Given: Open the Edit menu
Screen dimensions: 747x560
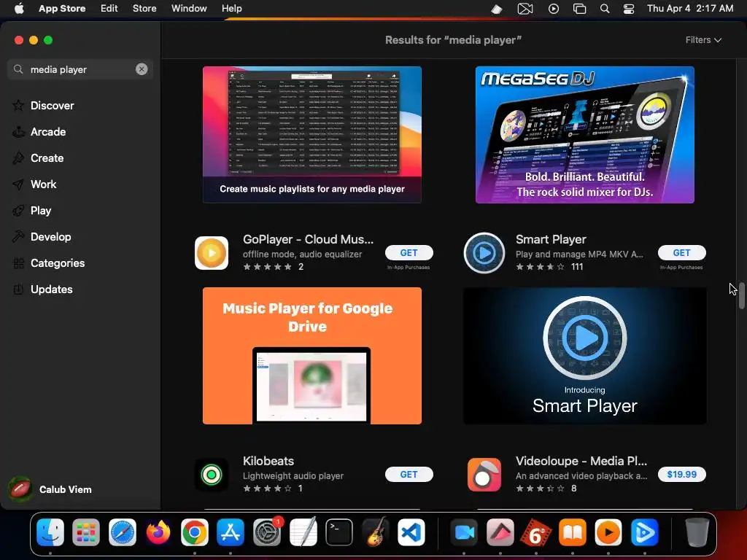Looking at the screenshot, I should click(x=109, y=8).
